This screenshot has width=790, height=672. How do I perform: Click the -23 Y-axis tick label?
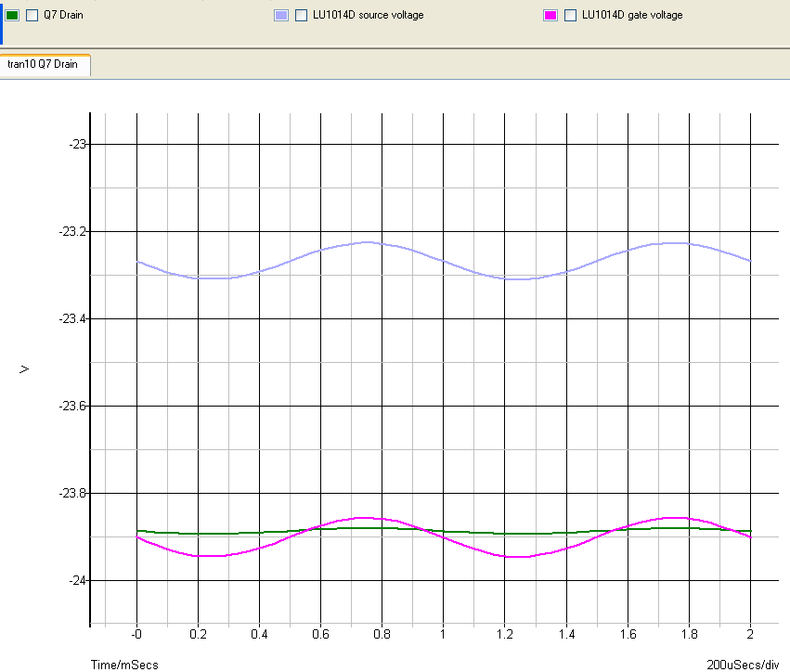pos(78,145)
